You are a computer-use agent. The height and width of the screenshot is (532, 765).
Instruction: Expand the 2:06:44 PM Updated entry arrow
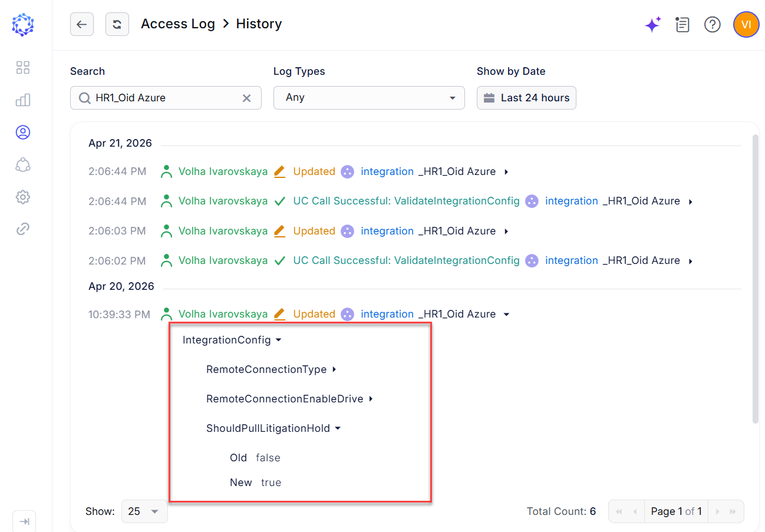click(x=506, y=172)
